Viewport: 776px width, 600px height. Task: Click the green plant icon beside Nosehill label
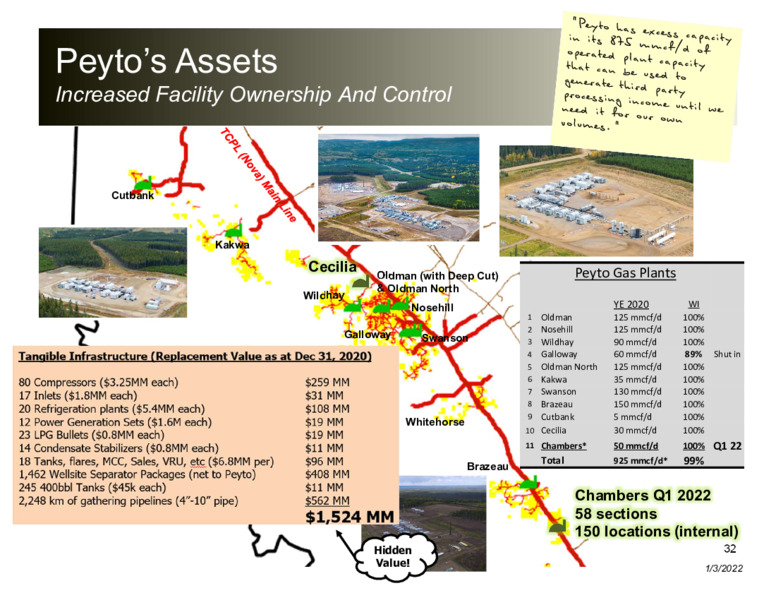click(399, 305)
